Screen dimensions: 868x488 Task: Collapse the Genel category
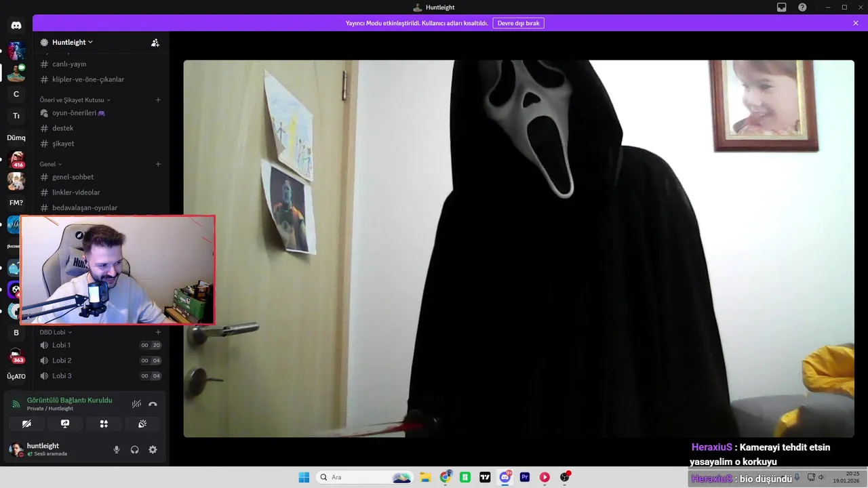click(x=51, y=164)
